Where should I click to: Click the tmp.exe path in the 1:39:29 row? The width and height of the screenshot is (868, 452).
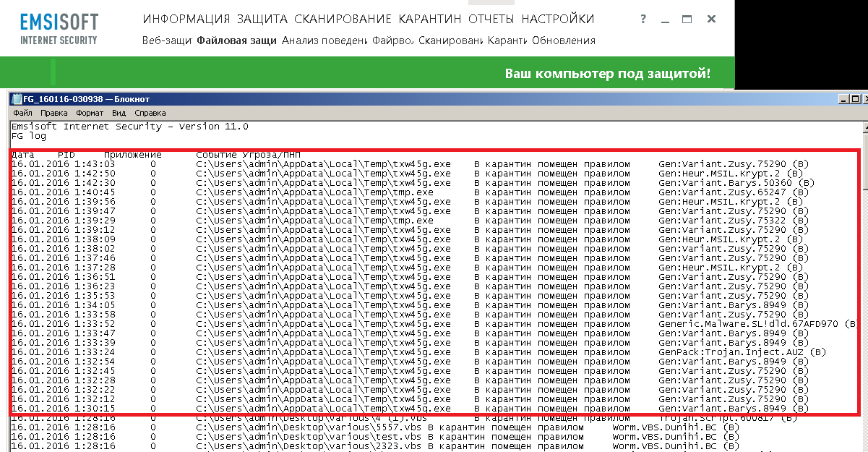(315, 221)
